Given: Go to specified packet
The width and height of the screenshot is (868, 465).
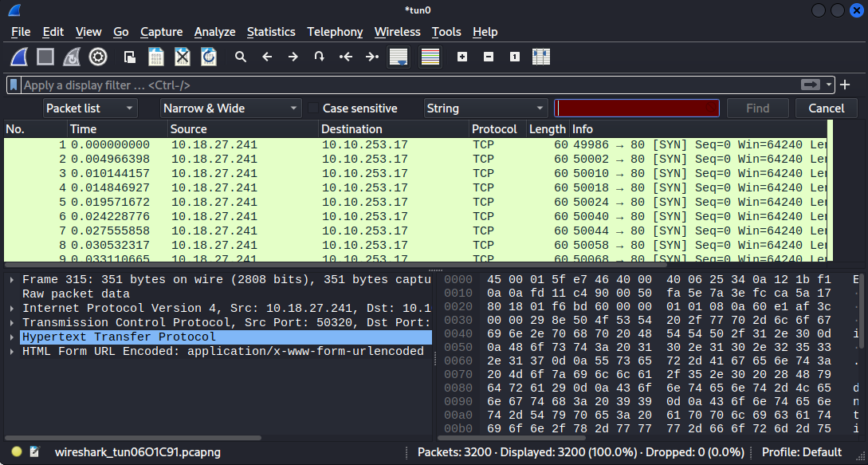Looking at the screenshot, I should (x=320, y=57).
